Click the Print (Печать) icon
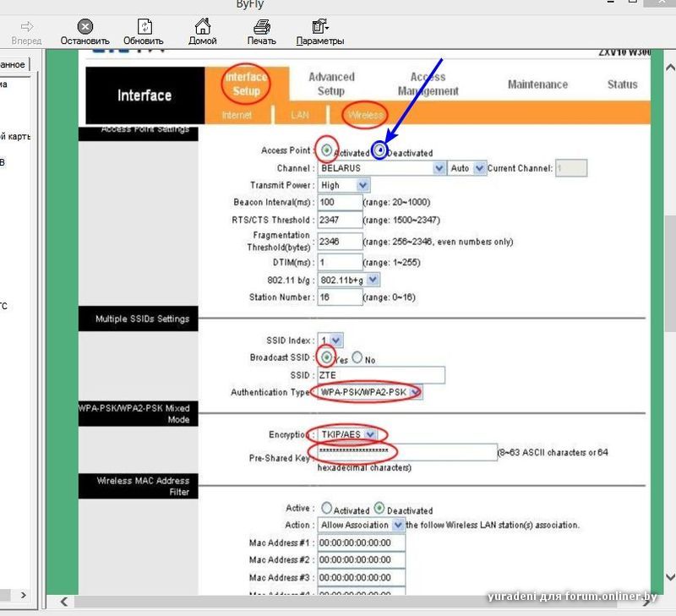676x616 pixels. pos(262,27)
